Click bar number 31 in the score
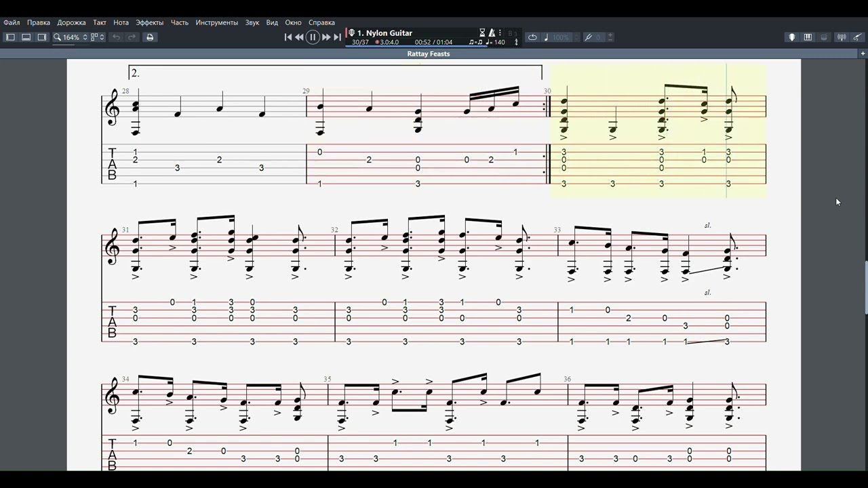 pyautogui.click(x=125, y=230)
